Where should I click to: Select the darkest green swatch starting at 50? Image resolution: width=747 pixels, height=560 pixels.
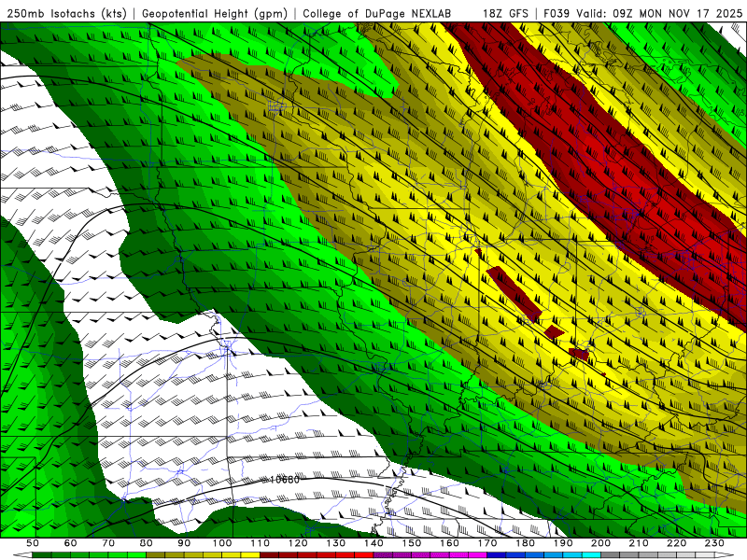41,554
